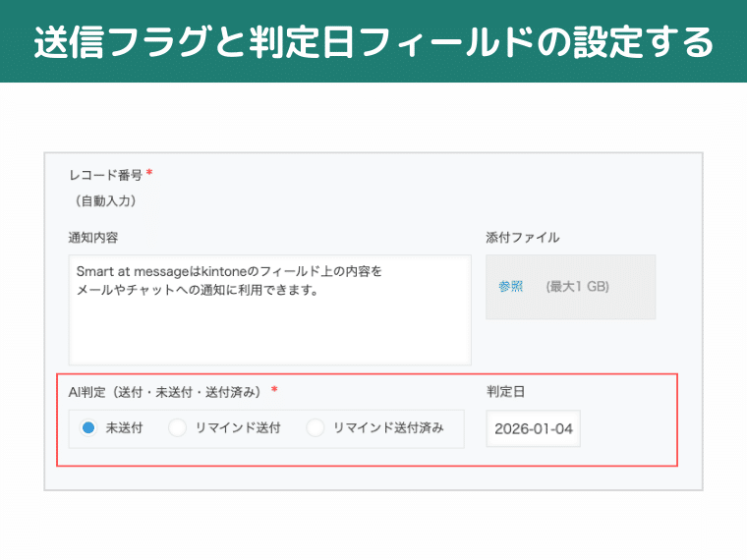Click the リマインド送付済み option label text
Screen dimensions: 747x560
388,428
